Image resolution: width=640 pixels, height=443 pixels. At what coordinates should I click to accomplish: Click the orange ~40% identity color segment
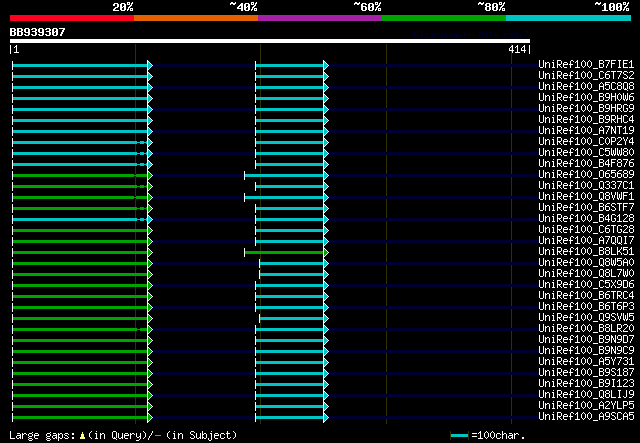(196, 18)
